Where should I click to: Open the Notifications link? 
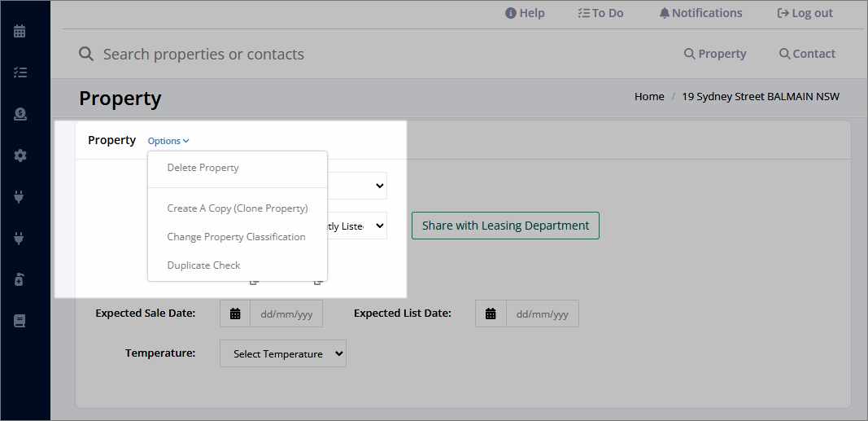tap(700, 13)
